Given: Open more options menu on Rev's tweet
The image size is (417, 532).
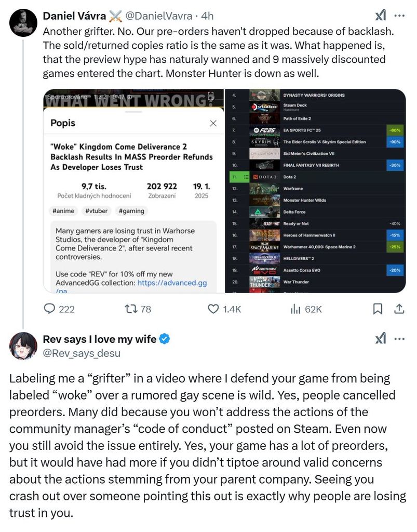Looking at the screenshot, I should pos(399,339).
